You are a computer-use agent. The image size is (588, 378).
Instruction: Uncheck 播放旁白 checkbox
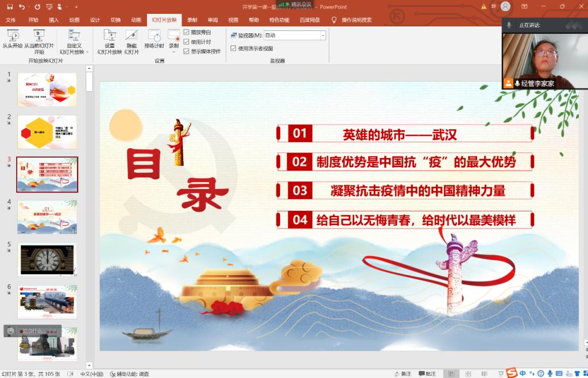(x=186, y=33)
